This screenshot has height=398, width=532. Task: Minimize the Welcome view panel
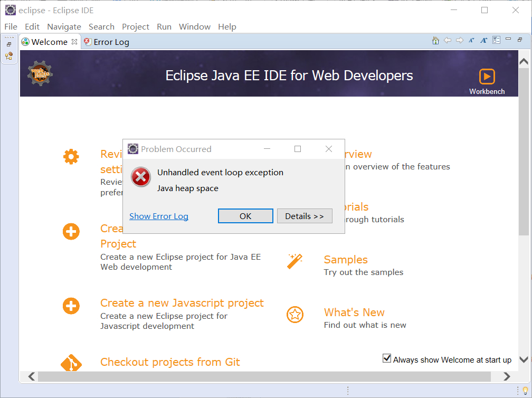coord(508,39)
